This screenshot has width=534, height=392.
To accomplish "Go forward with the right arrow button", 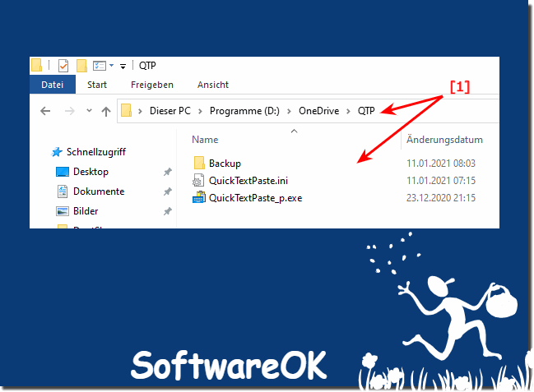I will 70,111.
